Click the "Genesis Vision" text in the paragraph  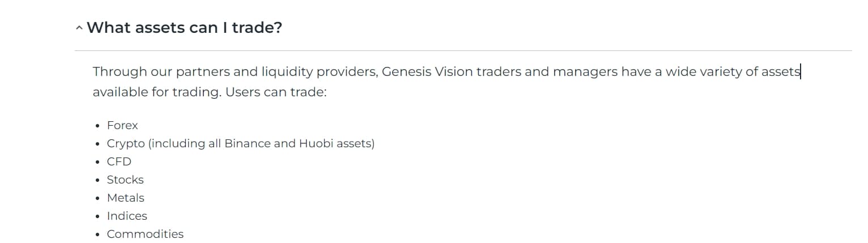tap(428, 72)
